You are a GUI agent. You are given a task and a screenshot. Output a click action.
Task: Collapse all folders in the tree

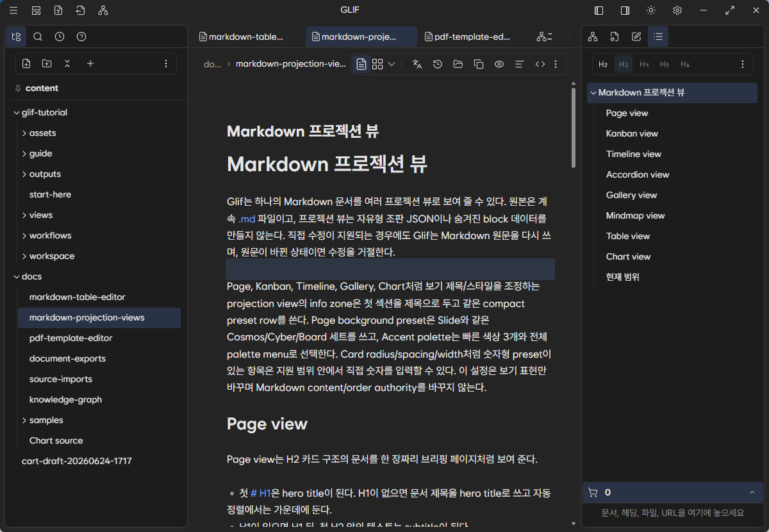click(67, 63)
